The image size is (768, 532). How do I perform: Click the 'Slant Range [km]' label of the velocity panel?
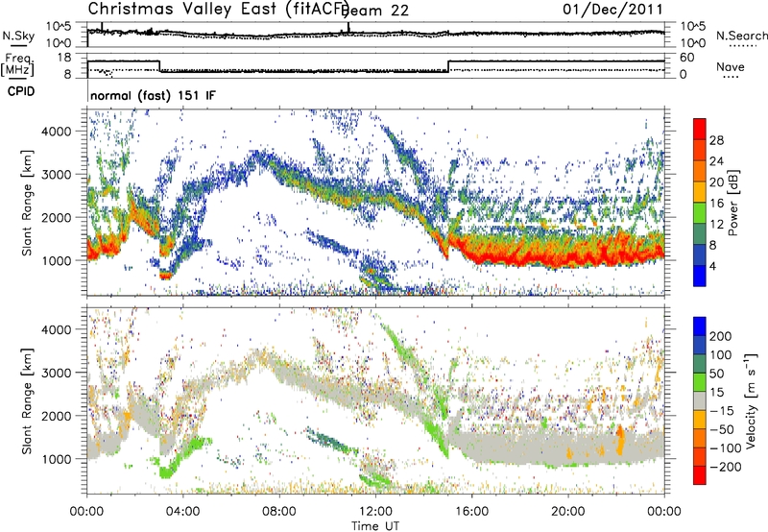[27, 401]
